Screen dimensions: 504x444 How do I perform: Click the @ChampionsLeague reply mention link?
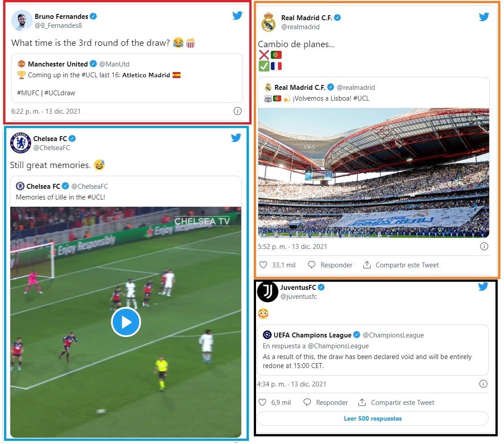click(338, 346)
